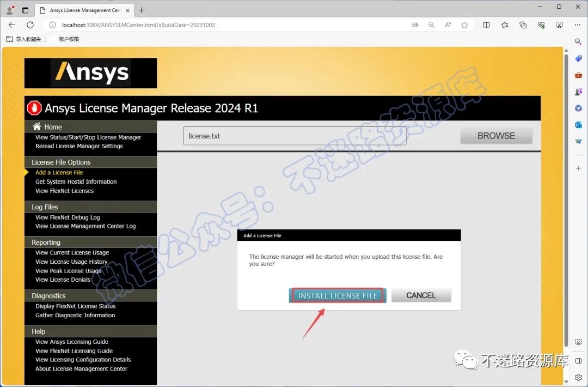Open the favorites list icon

tap(505, 25)
